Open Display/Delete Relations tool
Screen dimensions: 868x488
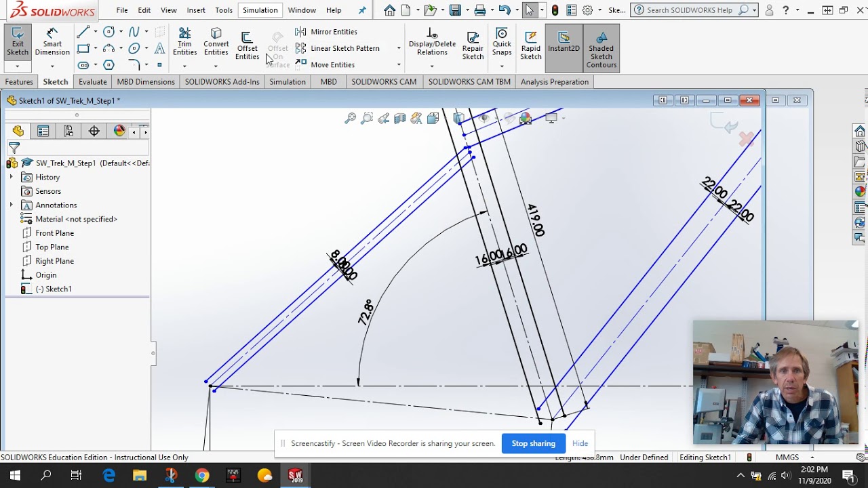pyautogui.click(x=432, y=42)
